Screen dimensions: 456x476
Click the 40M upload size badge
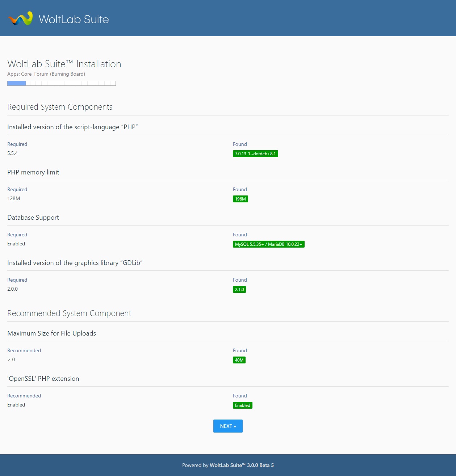(239, 360)
